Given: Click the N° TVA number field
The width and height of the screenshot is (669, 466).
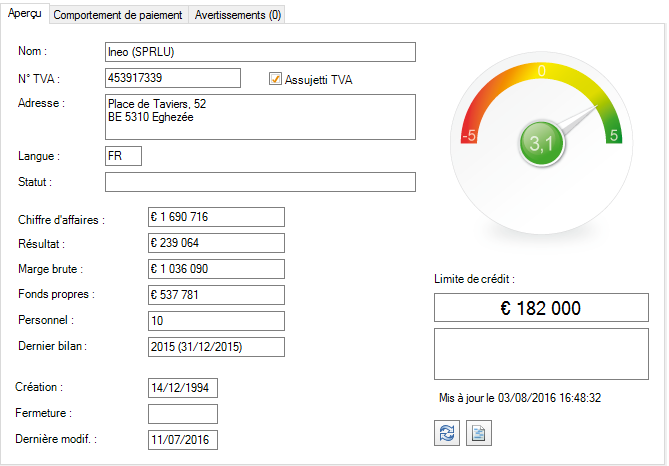Looking at the screenshot, I should click(x=172, y=78).
